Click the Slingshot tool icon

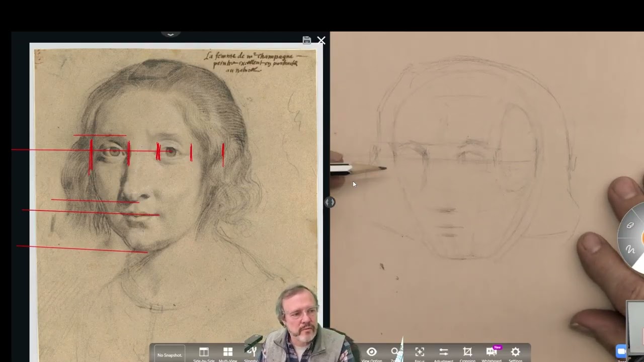[251, 353]
